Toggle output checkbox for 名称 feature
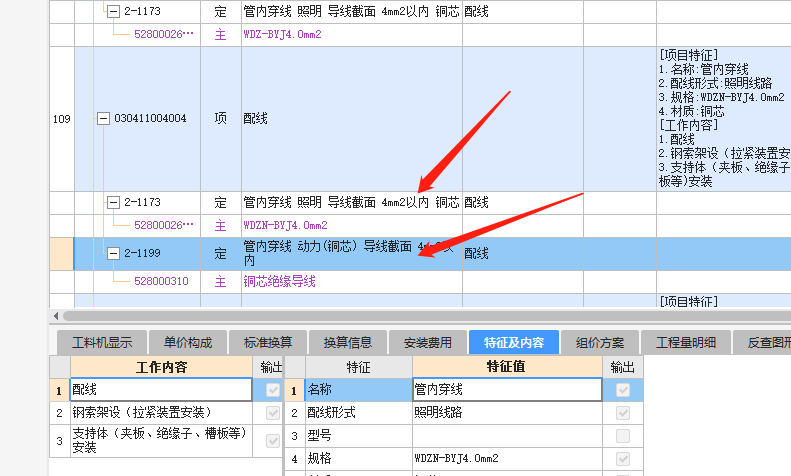 tap(623, 390)
